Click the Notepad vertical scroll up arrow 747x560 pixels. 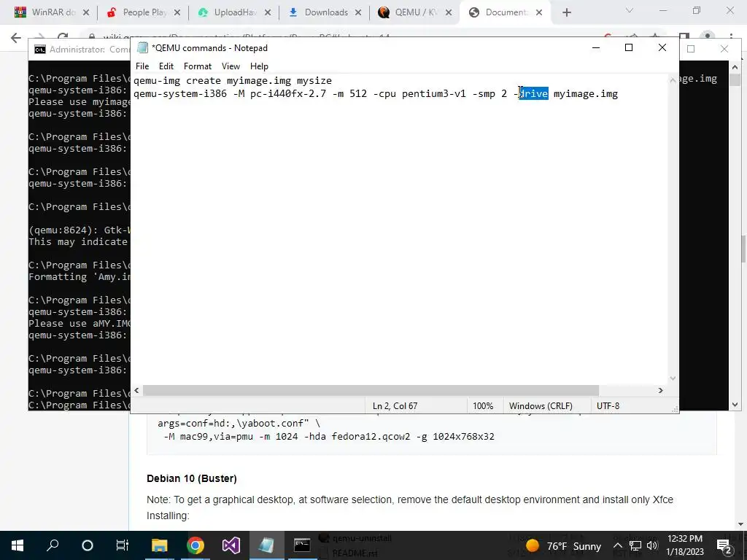[673, 80]
